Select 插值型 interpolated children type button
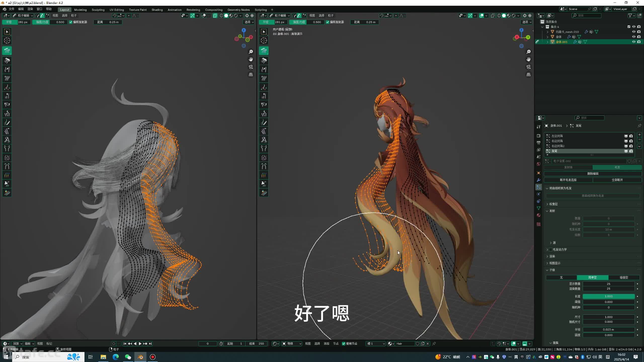 pos(624,277)
